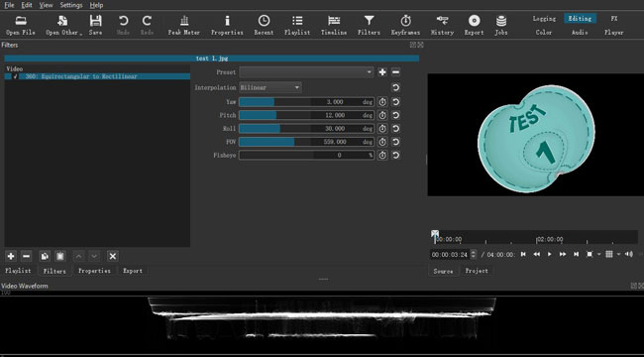Select the Color layout button

click(x=543, y=32)
